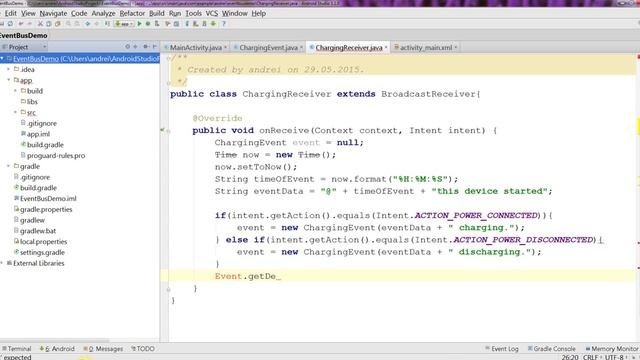Viewport: 640px width, 360px height.
Task: Open the Event Log button
Action: (x=502, y=349)
